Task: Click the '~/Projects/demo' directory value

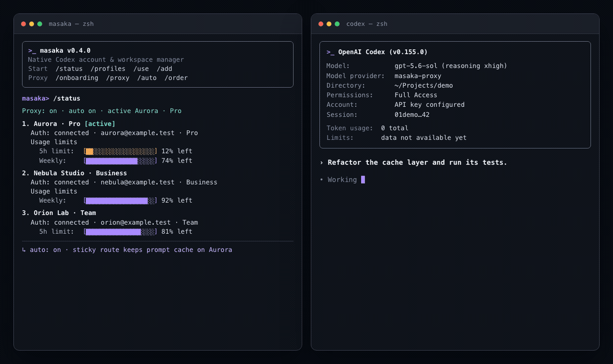Action: pos(424,86)
